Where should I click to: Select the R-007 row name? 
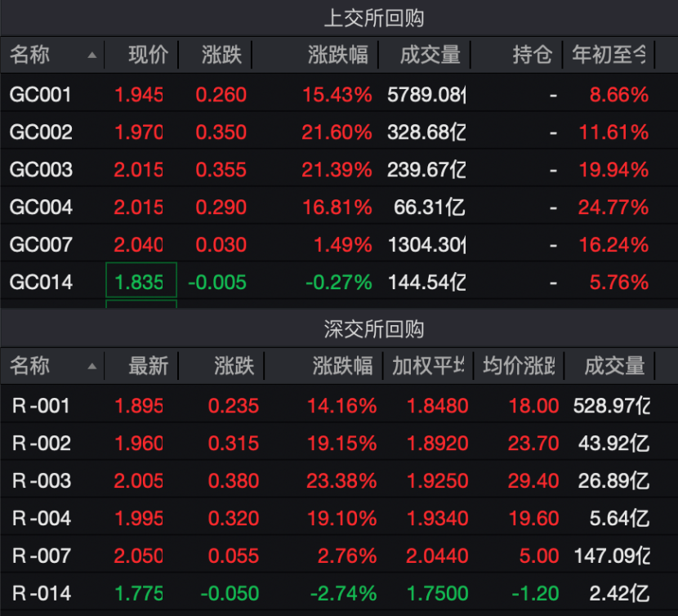(42, 556)
